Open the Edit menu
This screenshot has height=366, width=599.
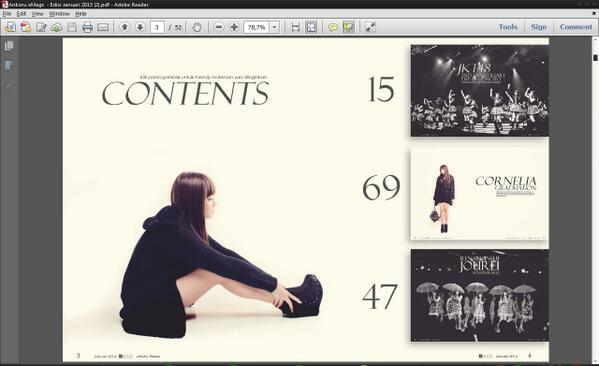[21, 13]
